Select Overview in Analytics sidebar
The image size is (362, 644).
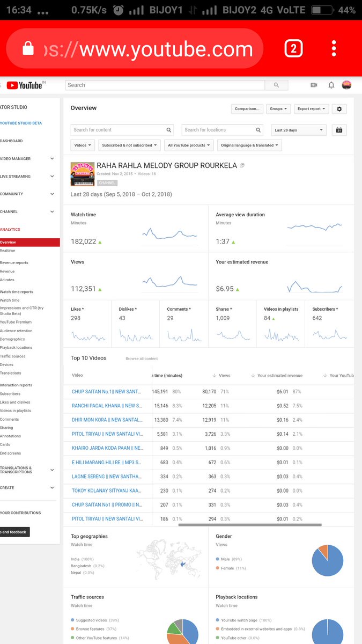(29, 243)
